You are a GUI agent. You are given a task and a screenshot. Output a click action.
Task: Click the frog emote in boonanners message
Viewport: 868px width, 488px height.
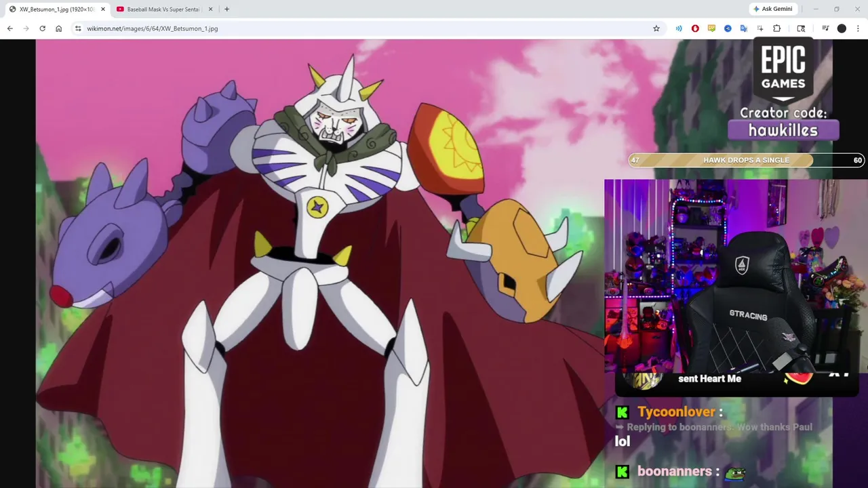(735, 472)
